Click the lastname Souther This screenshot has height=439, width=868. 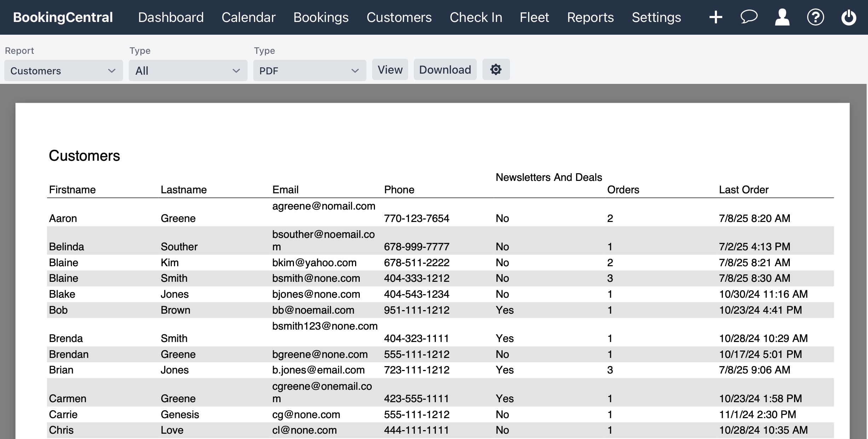pyautogui.click(x=179, y=247)
